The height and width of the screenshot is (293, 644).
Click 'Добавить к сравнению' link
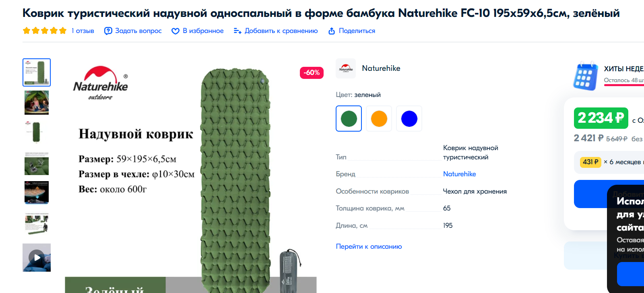tap(281, 31)
